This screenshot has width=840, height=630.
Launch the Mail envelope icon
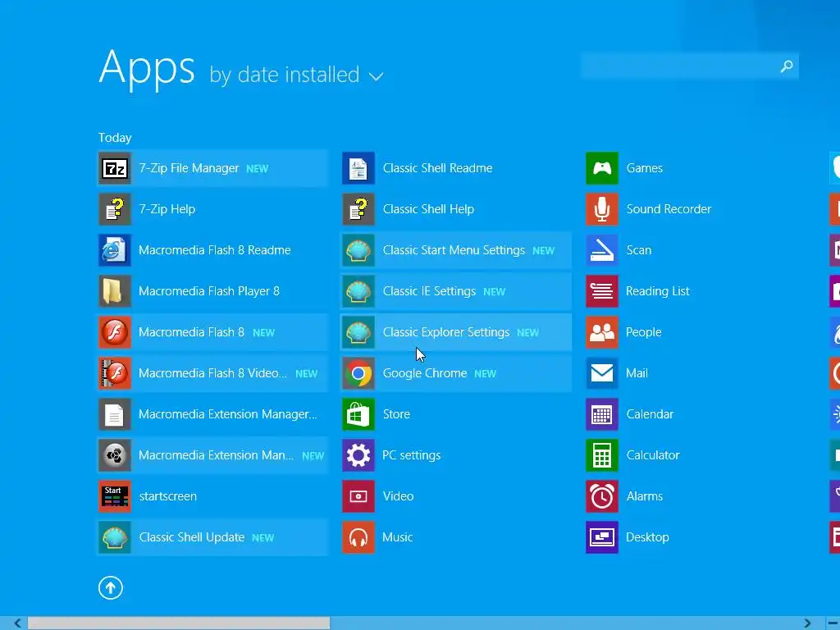pos(602,373)
